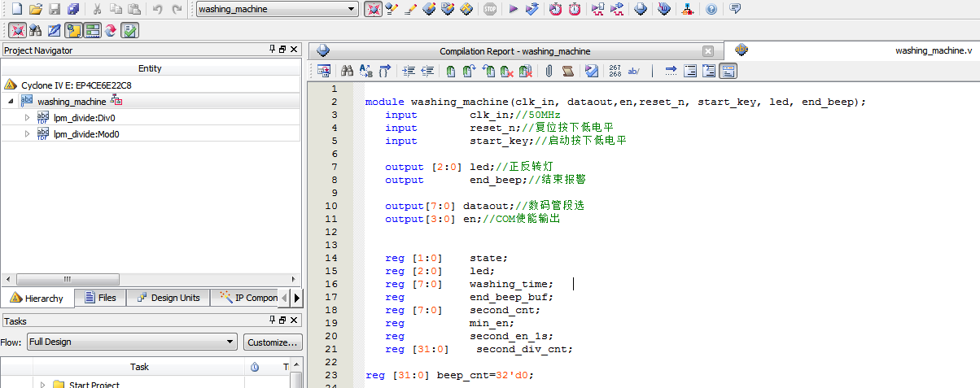Open the Full Design flow dropdown
Screen dimensions: 980x388
point(132,342)
